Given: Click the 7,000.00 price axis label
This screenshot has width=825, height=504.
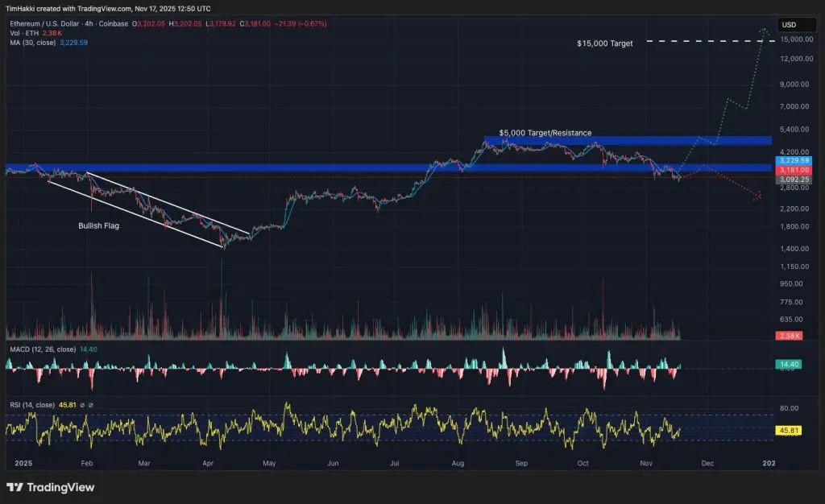Looking at the screenshot, I should 794,106.
